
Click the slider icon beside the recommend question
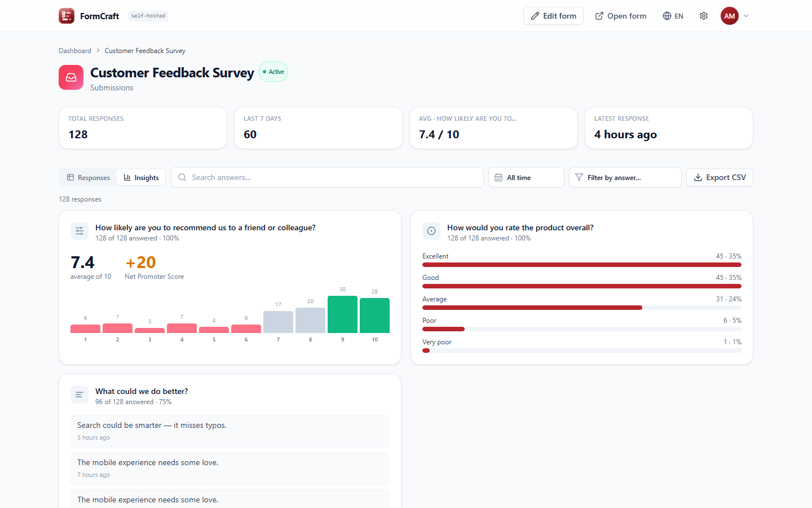80,231
